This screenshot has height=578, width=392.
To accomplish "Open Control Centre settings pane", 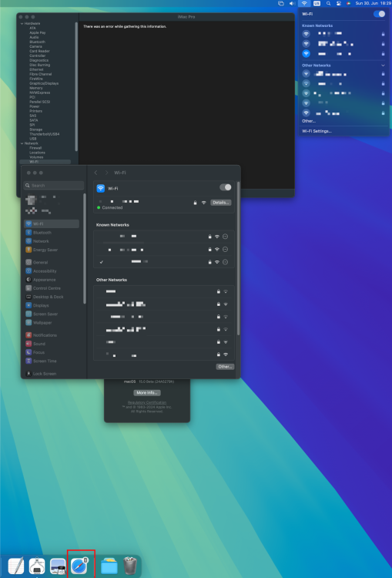I will click(x=52, y=288).
